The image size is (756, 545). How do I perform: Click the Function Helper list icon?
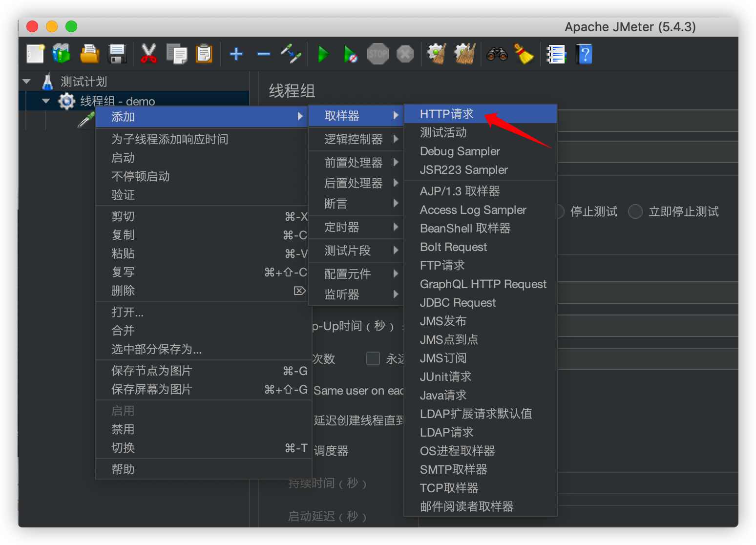coord(556,54)
